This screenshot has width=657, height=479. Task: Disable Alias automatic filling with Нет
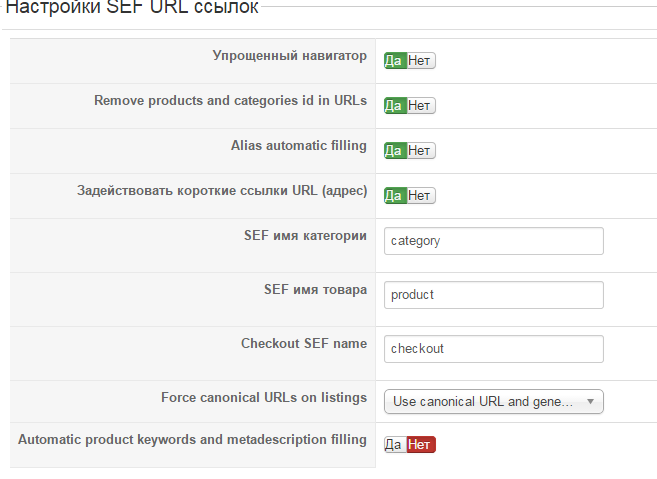(x=420, y=151)
